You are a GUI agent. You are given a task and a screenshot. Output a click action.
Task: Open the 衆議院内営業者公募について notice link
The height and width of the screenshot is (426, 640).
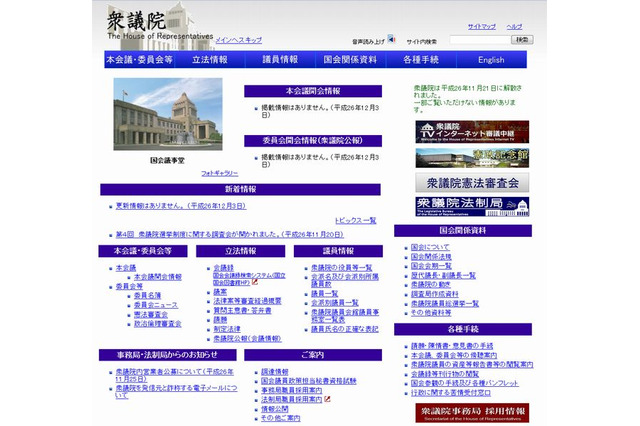175,375
